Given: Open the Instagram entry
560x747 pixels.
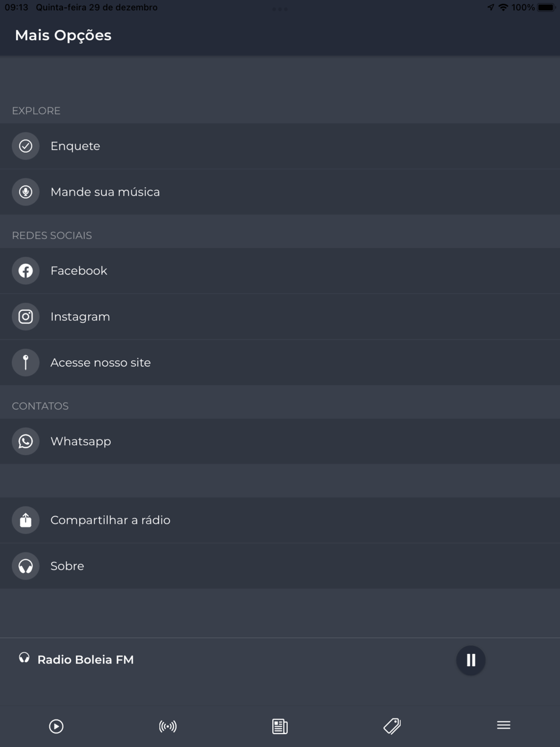Looking at the screenshot, I should coord(280,317).
